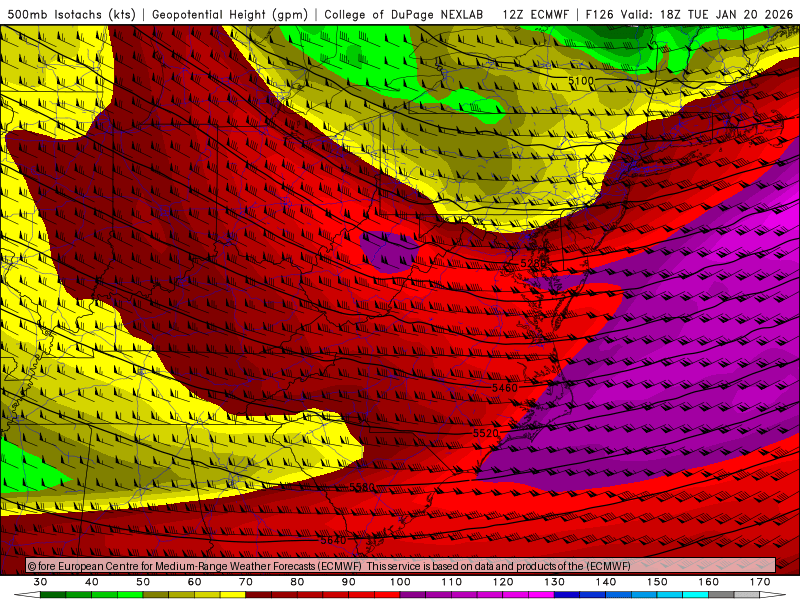Click the 5280 height contour label
The width and height of the screenshot is (800, 600).
[x=533, y=263]
